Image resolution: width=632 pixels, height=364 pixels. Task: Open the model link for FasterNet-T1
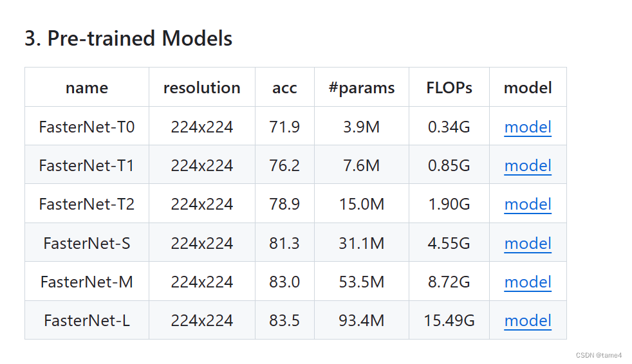point(528,165)
